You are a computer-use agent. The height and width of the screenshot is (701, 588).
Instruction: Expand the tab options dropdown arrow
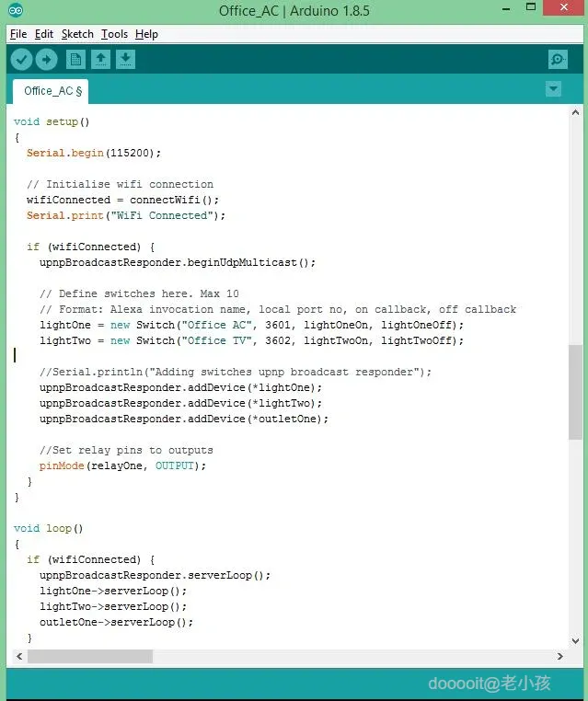tap(553, 89)
